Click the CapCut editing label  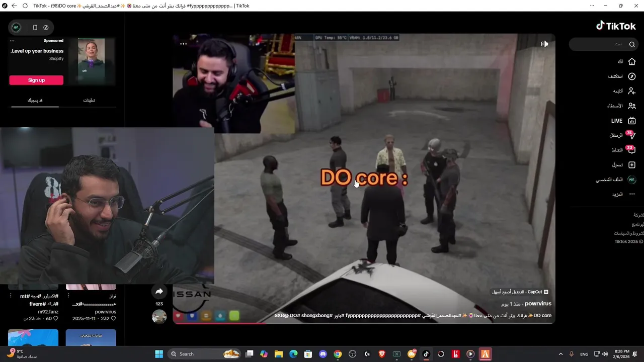click(x=520, y=292)
